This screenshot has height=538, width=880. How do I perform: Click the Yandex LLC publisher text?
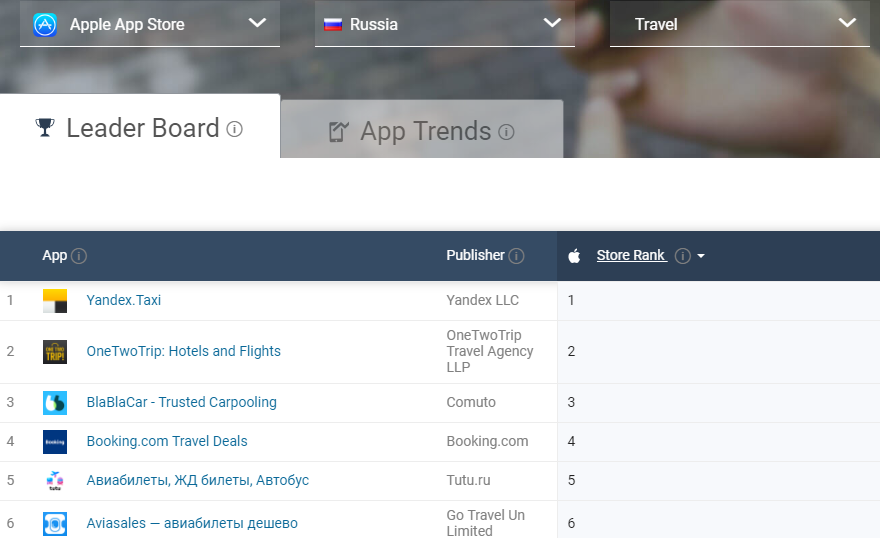pyautogui.click(x=482, y=300)
